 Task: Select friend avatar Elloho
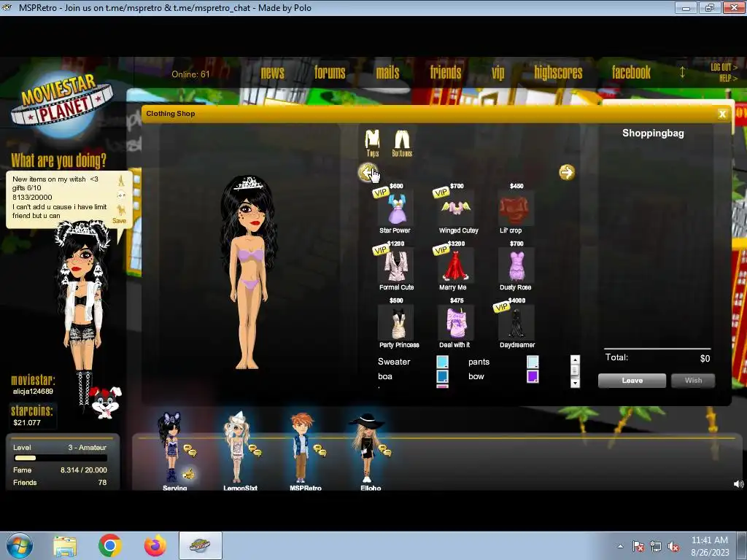click(366, 448)
